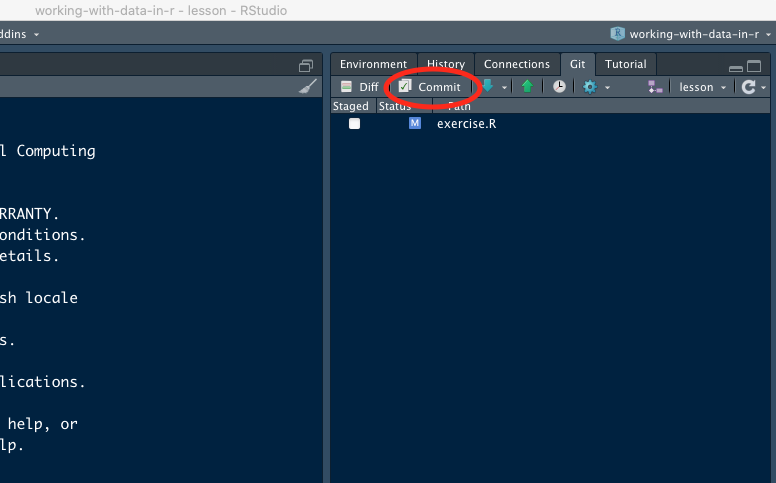Viewport: 776px width, 483px height.
Task: Click the purple New Branch icon
Action: (x=655, y=87)
